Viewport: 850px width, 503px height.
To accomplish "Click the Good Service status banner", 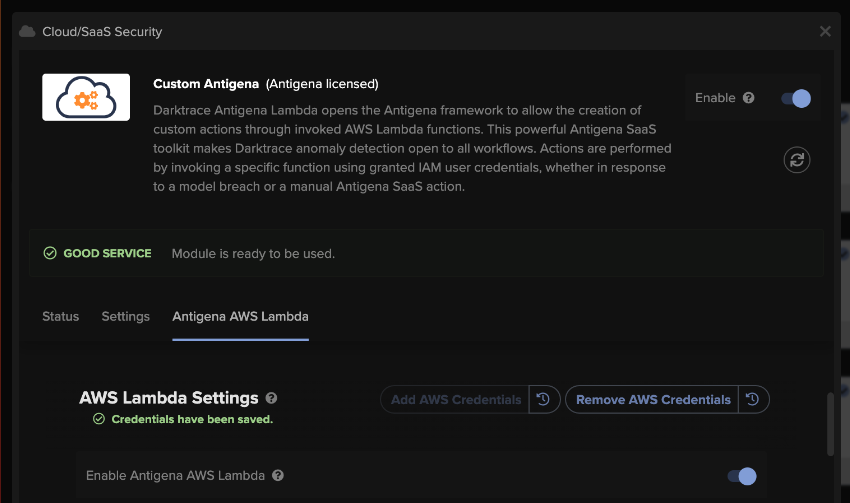I will point(426,253).
